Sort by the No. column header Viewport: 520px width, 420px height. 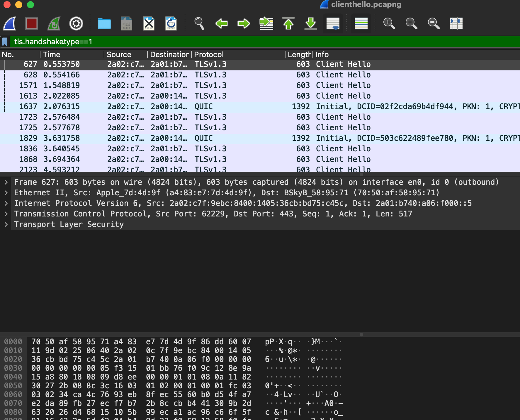pyautogui.click(x=20, y=55)
